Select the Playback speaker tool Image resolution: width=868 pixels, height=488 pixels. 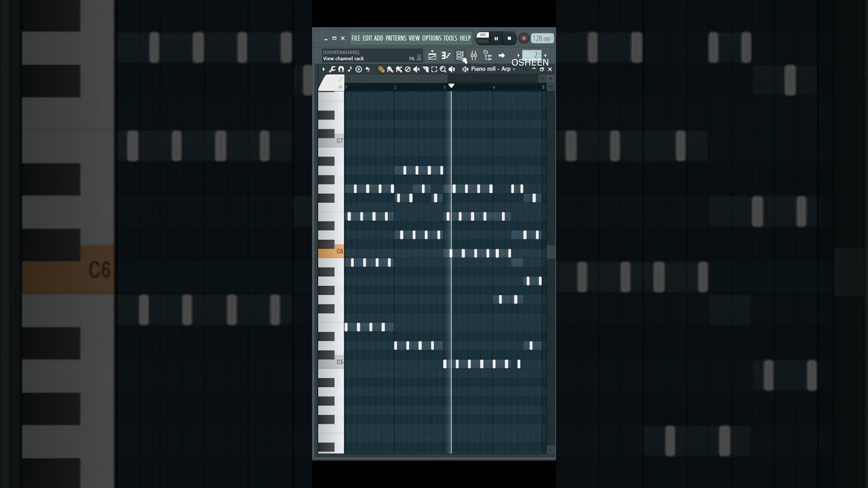452,69
